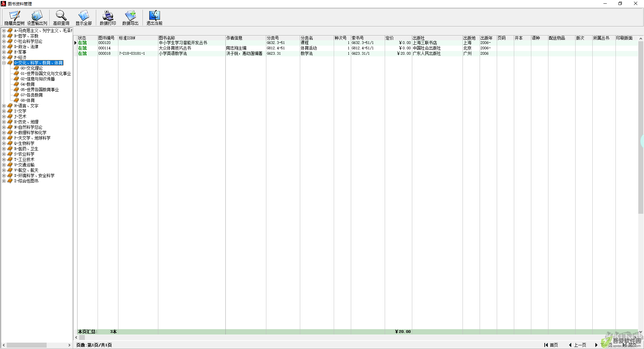This screenshot has height=349, width=644.
Task: Select G5-世界各国教育事业 subcategory
Action: coord(40,90)
